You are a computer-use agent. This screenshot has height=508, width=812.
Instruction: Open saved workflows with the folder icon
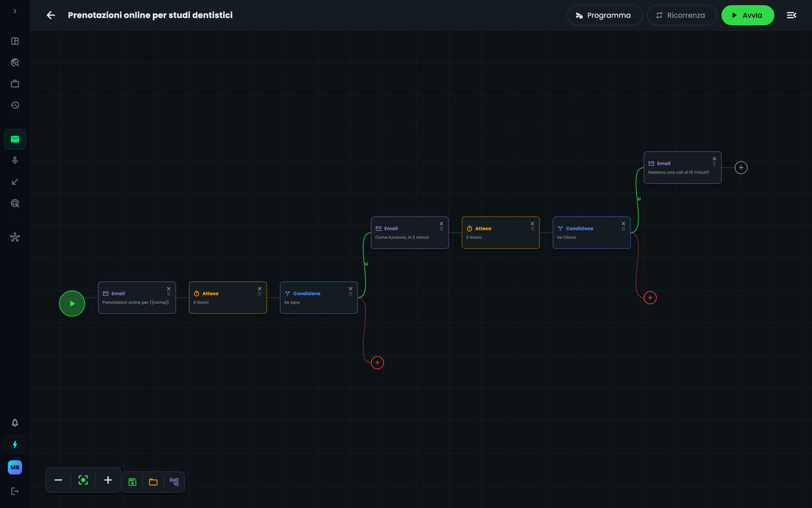153,482
